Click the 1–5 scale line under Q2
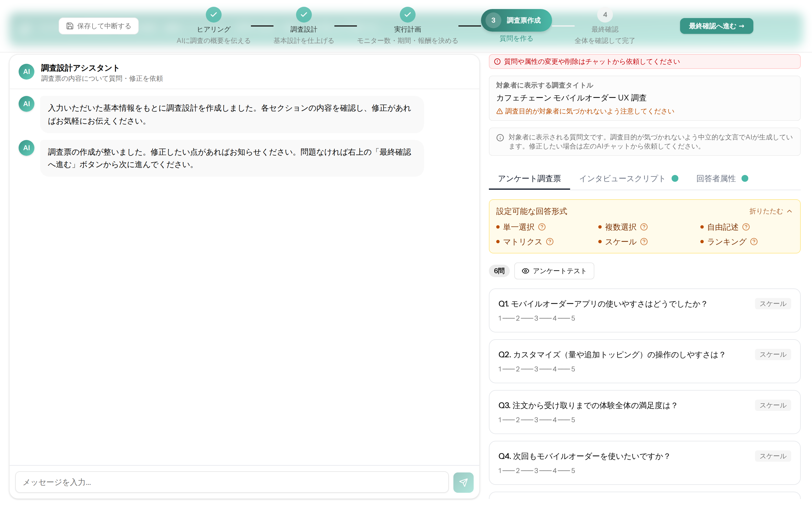This screenshot has height=508, width=812. [x=537, y=369]
